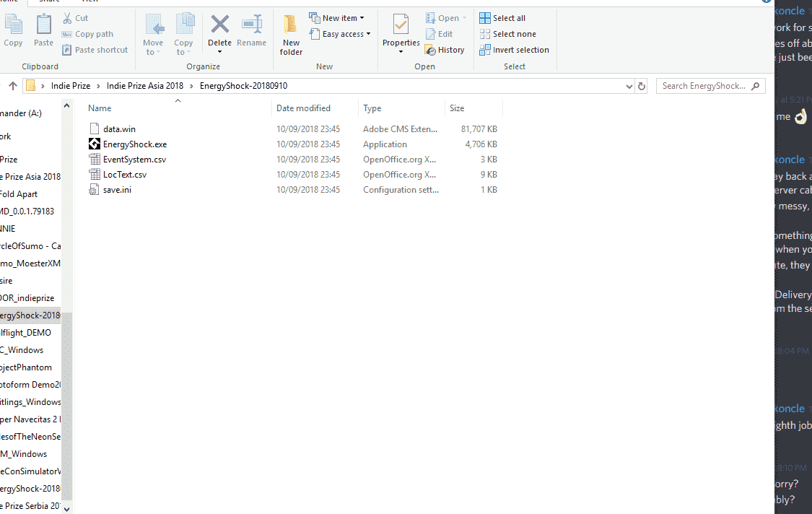Open the mander (A:) drive in navigation pane
Image resolution: width=812 pixels, height=514 pixels.
coord(21,113)
